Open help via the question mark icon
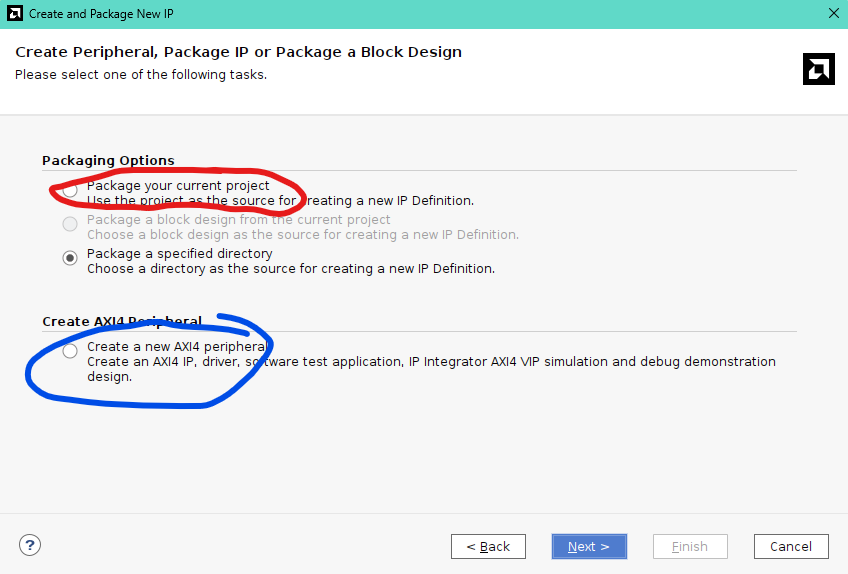848x574 pixels. [30, 545]
